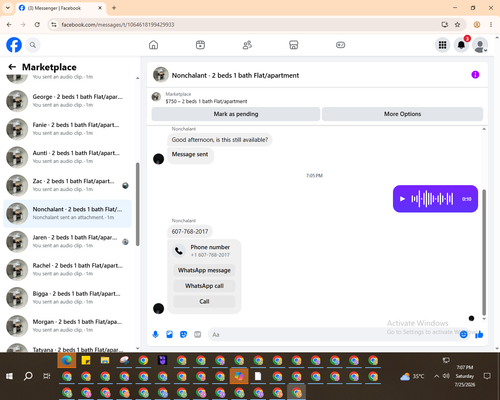Open the Windows notification center
Viewport: 500px width, 400px height.
pyautogui.click(x=487, y=376)
